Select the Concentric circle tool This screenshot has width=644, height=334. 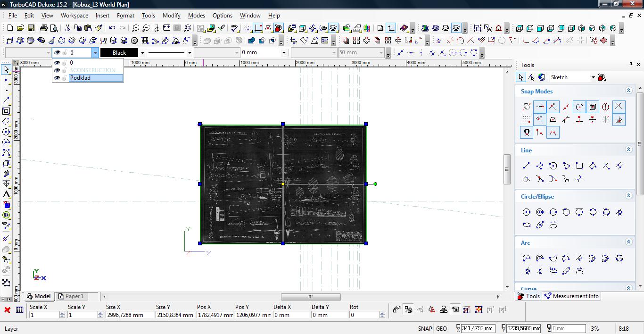click(540, 212)
